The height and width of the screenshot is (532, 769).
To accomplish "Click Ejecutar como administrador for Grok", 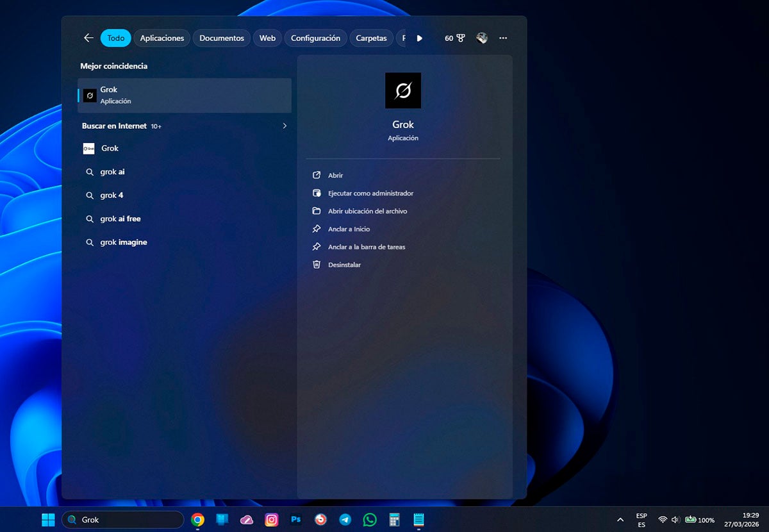I will pyautogui.click(x=370, y=193).
